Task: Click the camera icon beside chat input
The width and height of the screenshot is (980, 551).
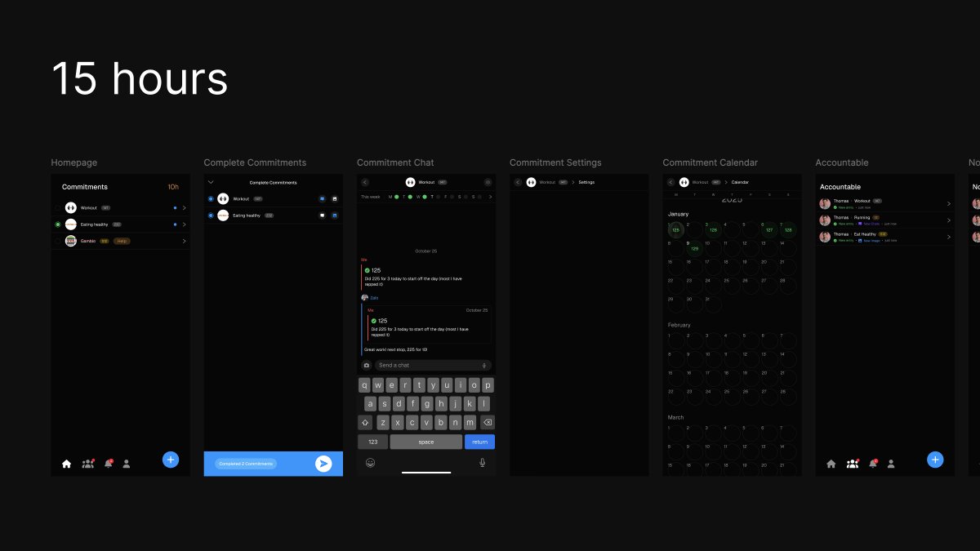Action: coord(366,365)
